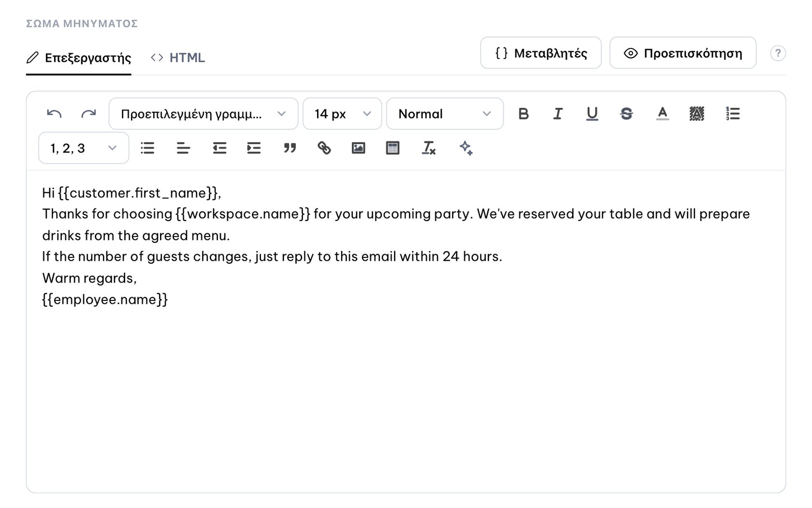Open the text color picker
The image size is (812, 508).
point(663,114)
